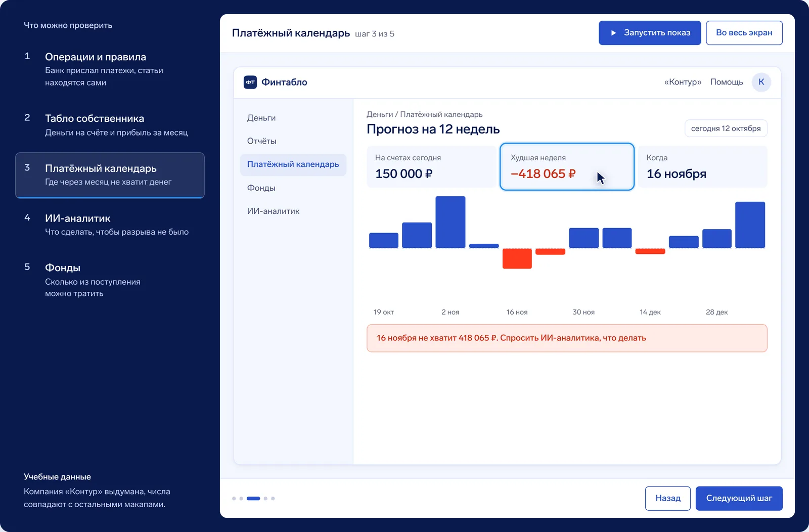Click the 19 окт axis label
This screenshot has width=809, height=532.
point(384,312)
